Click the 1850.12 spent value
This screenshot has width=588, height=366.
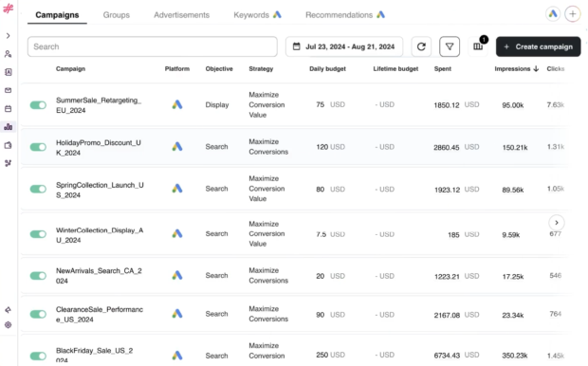pyautogui.click(x=447, y=105)
